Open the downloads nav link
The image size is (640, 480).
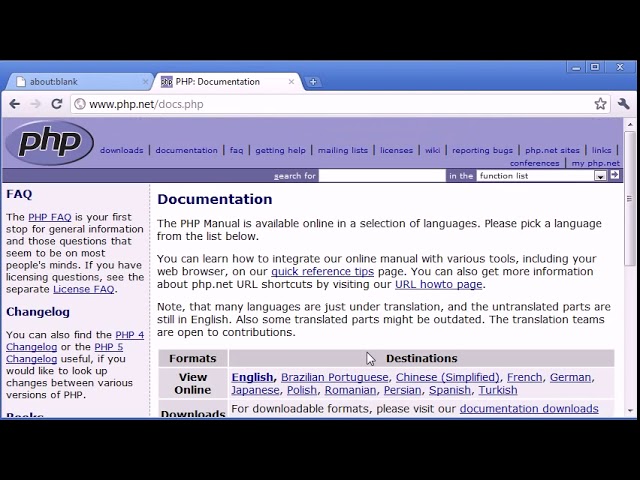click(x=122, y=150)
